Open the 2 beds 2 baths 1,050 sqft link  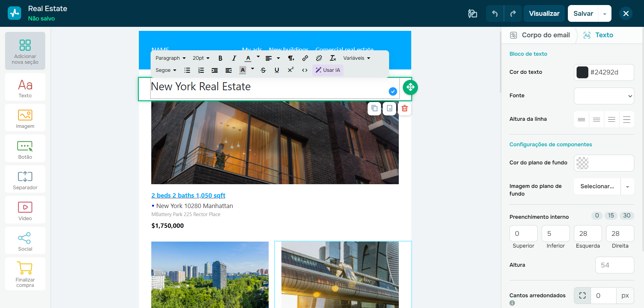(188, 195)
